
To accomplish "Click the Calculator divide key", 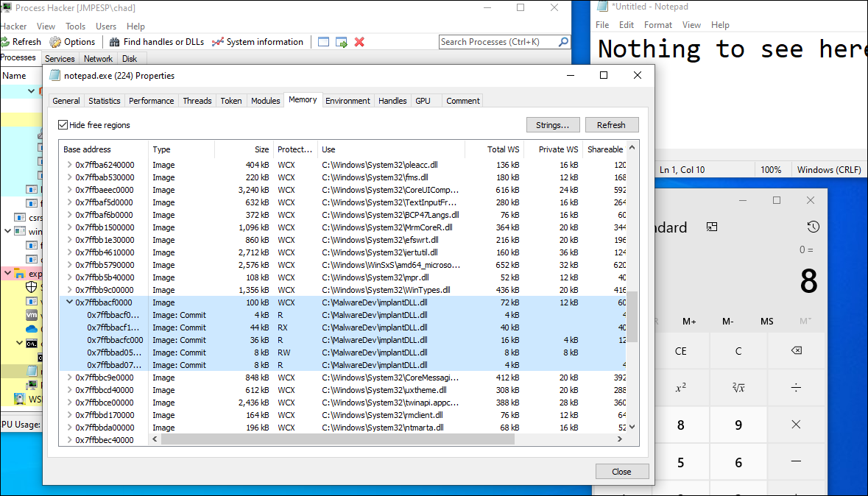I will [x=796, y=388].
